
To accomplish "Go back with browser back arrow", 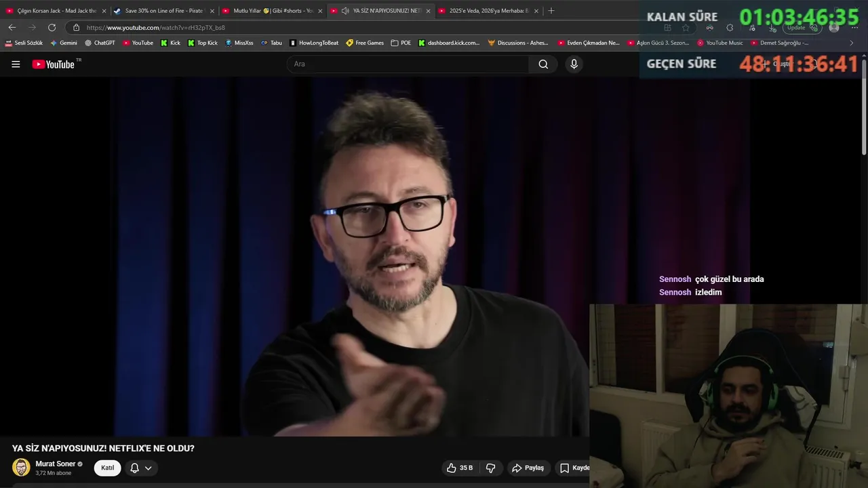I will pyautogui.click(x=12, y=27).
